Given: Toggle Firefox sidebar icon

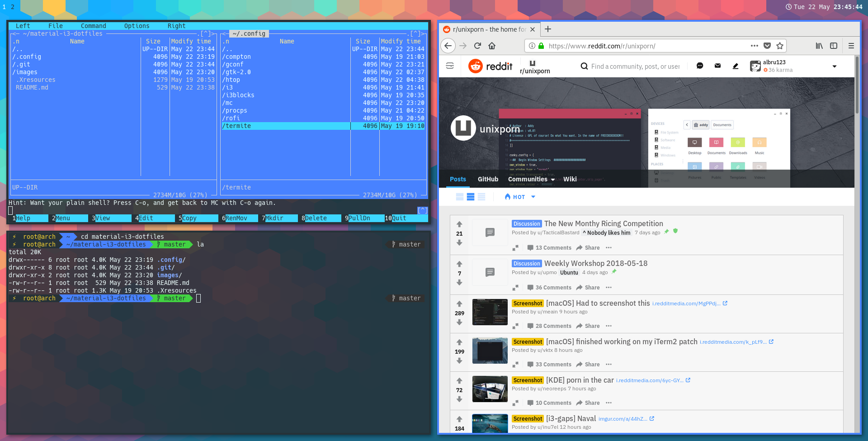Looking at the screenshot, I should click(834, 46).
